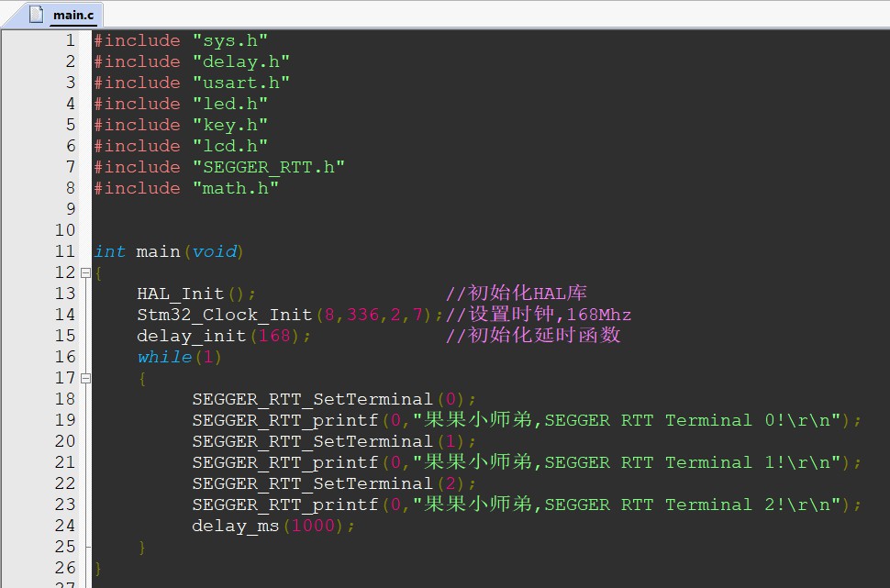This screenshot has width=890, height=588.
Task: Click the delay_ms(1000) call
Action: pos(273,526)
